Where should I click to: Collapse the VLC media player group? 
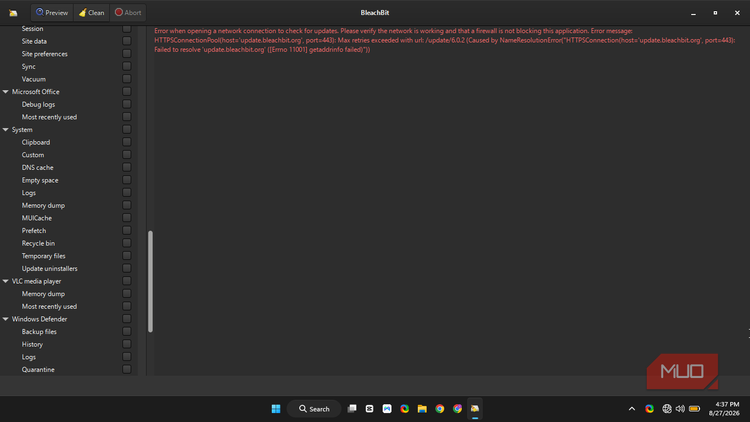point(6,281)
